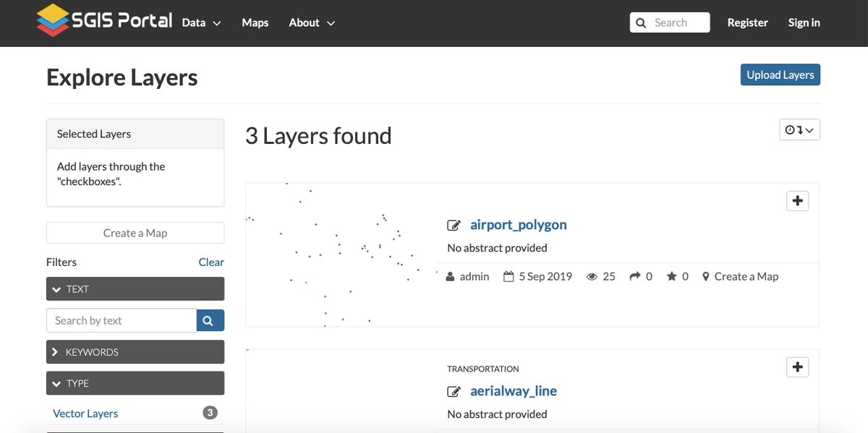Image resolution: width=868 pixels, height=433 pixels.
Task: Click the calendar icon beside 5 Sep 2019
Action: (509, 276)
